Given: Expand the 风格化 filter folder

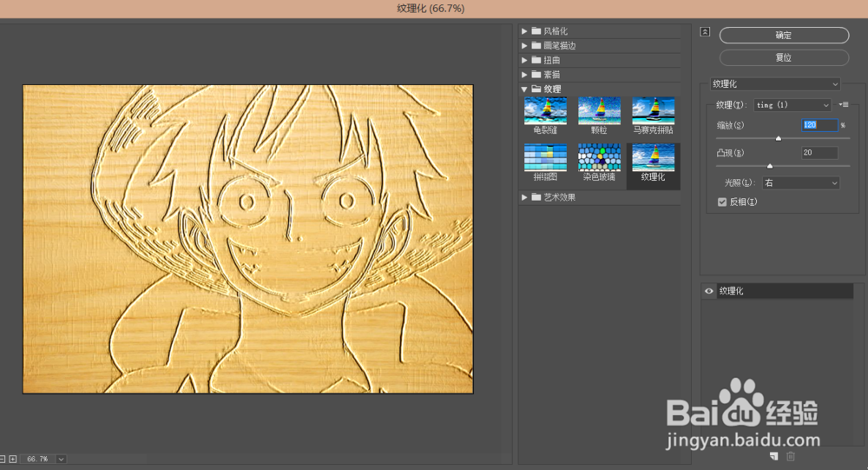Looking at the screenshot, I should [524, 31].
